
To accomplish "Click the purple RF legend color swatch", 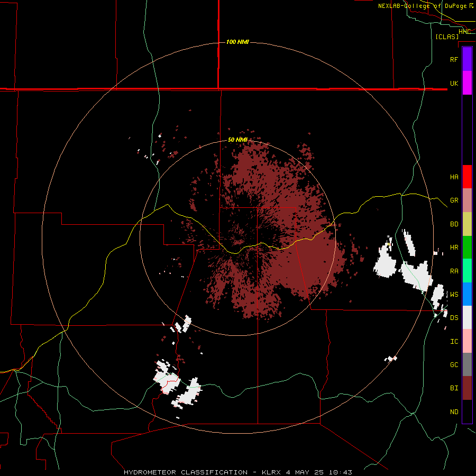I will click(467, 59).
